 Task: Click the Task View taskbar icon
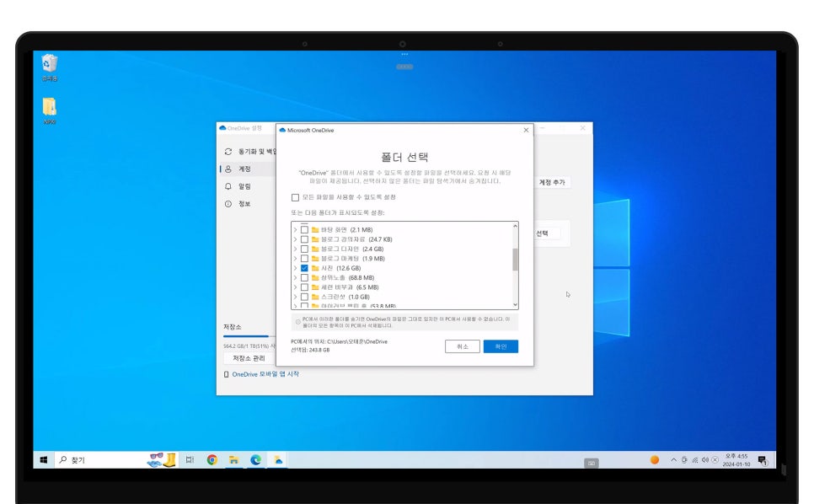pos(190,460)
